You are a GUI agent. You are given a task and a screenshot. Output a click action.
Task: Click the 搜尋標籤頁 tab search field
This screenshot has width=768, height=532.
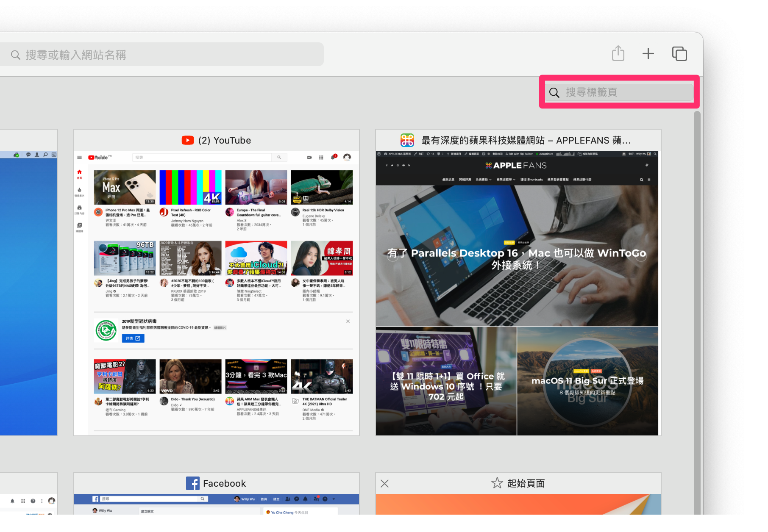pyautogui.click(x=619, y=92)
